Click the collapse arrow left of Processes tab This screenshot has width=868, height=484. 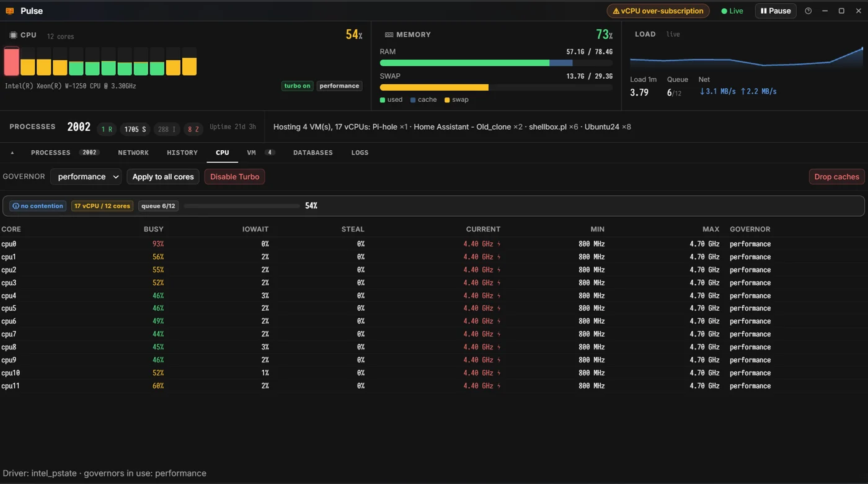pyautogui.click(x=12, y=153)
